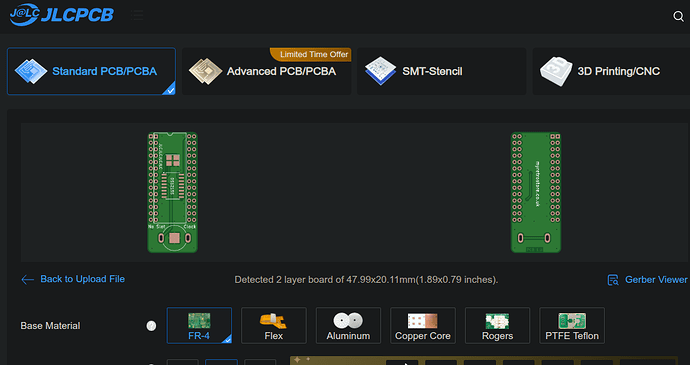Select the Standard PCB/PCBA tab

[x=92, y=71]
